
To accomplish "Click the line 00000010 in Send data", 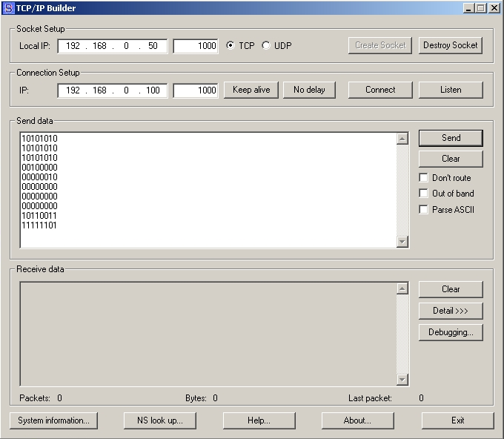I will (x=39, y=177).
